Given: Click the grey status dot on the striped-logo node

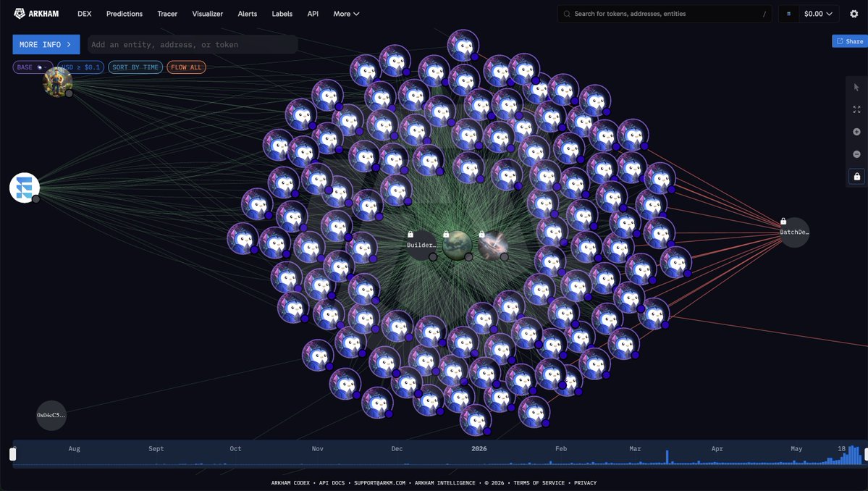Looking at the screenshot, I should [36, 198].
